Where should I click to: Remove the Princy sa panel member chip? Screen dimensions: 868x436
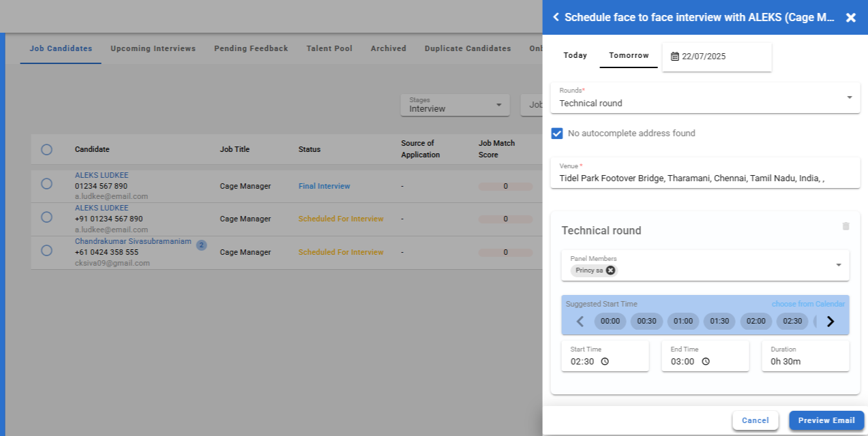pos(611,270)
